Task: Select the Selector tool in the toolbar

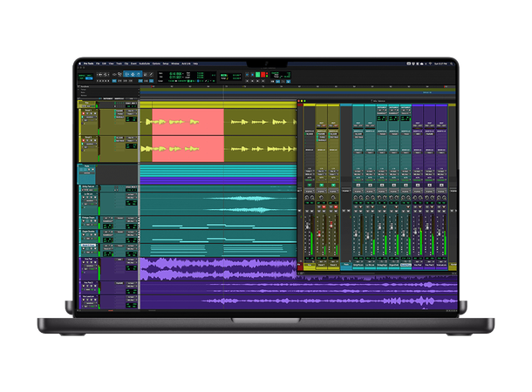Action: [x=133, y=74]
